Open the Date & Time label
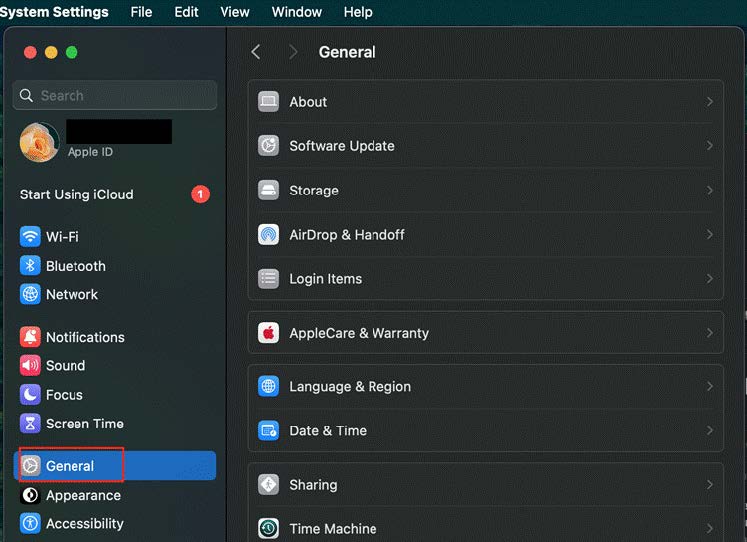The height and width of the screenshot is (542, 747). (x=328, y=431)
